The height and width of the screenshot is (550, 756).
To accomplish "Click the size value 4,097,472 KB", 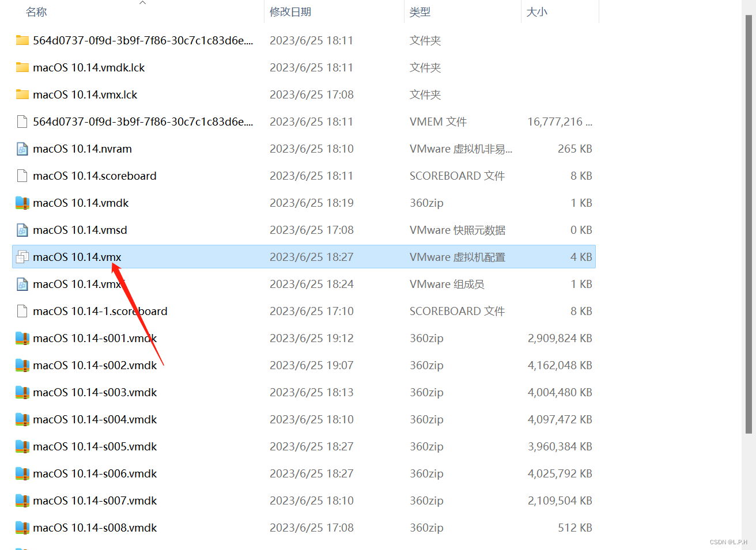I will point(560,419).
